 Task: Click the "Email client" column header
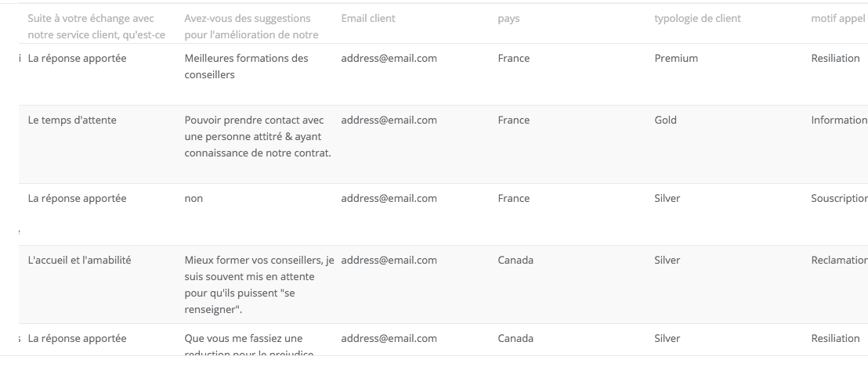click(x=368, y=19)
